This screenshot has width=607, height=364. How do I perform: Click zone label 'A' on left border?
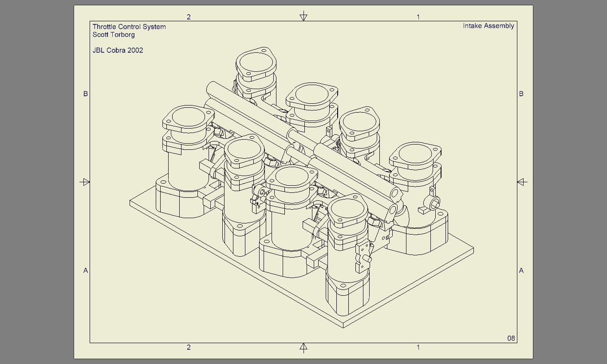tap(86, 270)
